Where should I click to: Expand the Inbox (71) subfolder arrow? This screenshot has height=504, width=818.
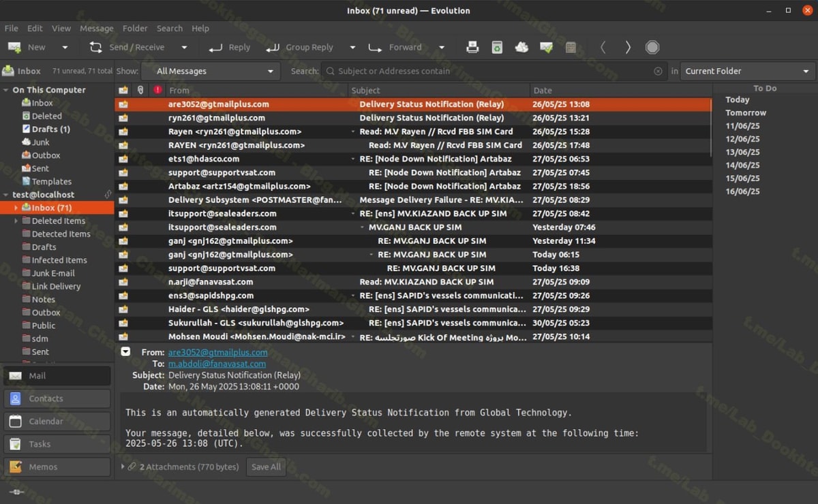tap(16, 208)
